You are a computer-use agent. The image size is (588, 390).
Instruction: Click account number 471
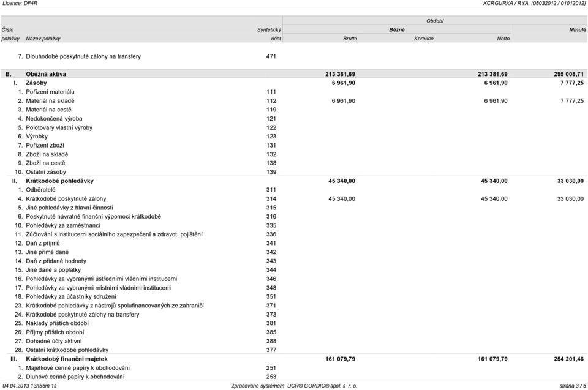pos(271,56)
